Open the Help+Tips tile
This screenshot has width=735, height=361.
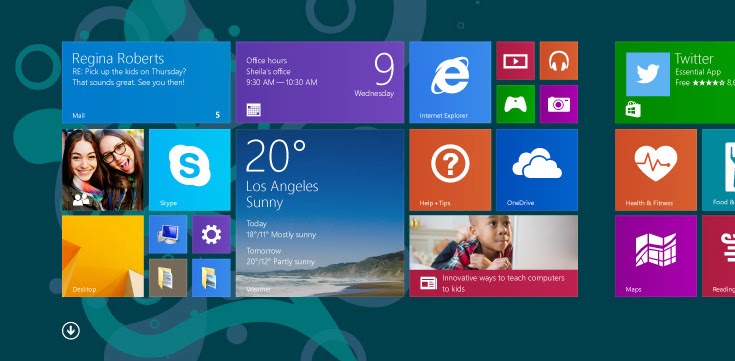(450, 170)
